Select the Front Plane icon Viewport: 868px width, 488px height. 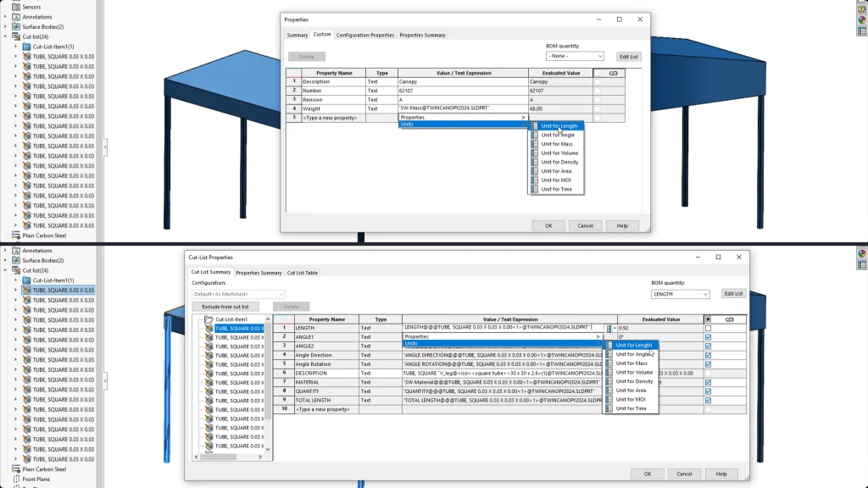point(15,479)
